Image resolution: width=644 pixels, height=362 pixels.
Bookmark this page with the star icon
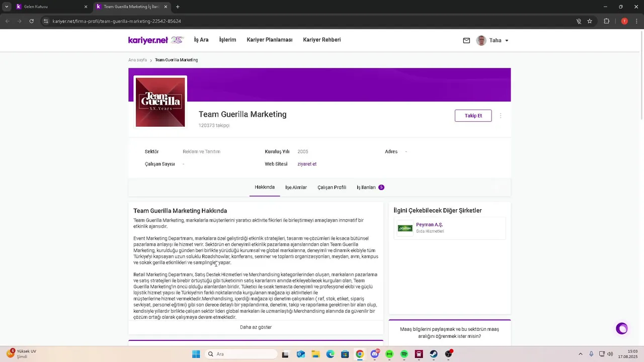(590, 21)
